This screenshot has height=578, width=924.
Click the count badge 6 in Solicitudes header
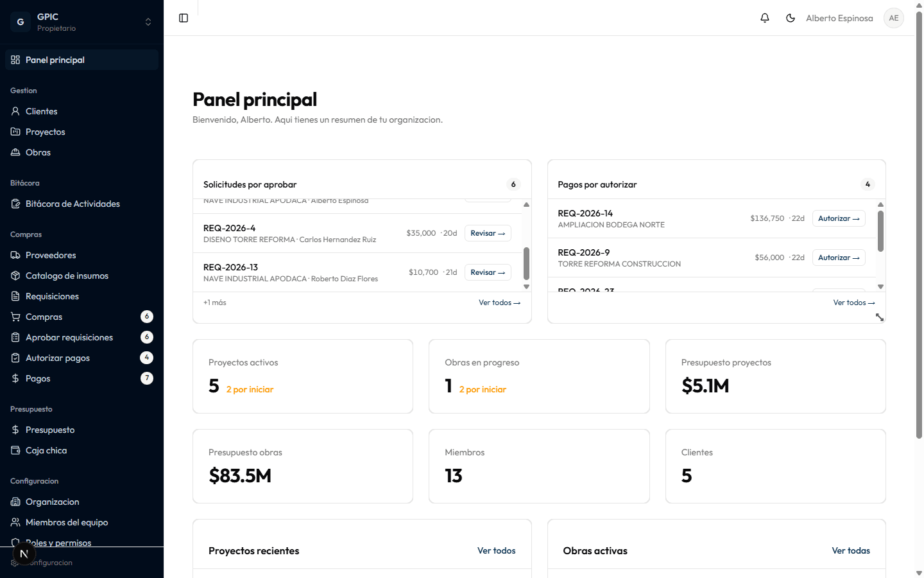coord(513,184)
